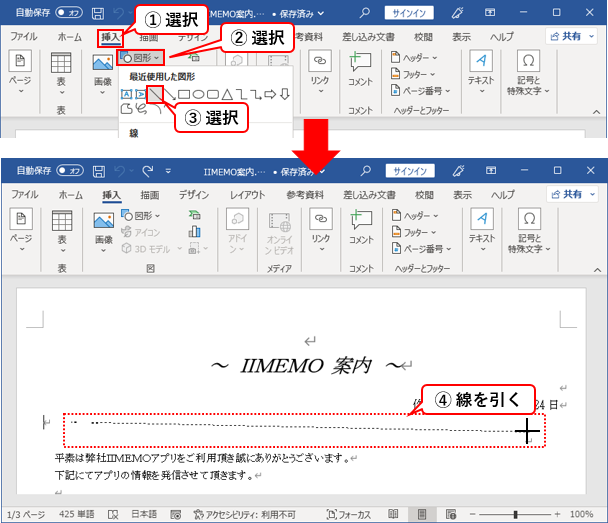The image size is (608, 523).
Task: Switch to デザイン tab in lower window
Action: tap(194, 195)
